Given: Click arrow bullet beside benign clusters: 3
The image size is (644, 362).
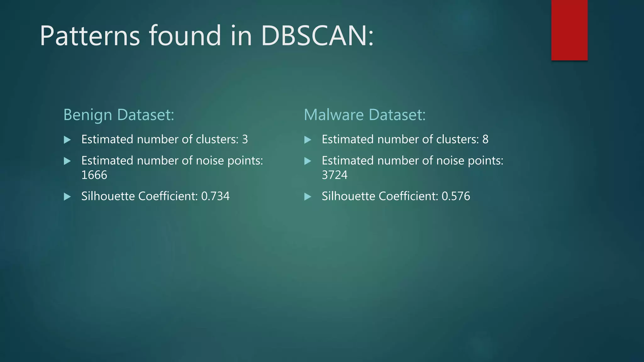Looking at the screenshot, I should click(67, 140).
